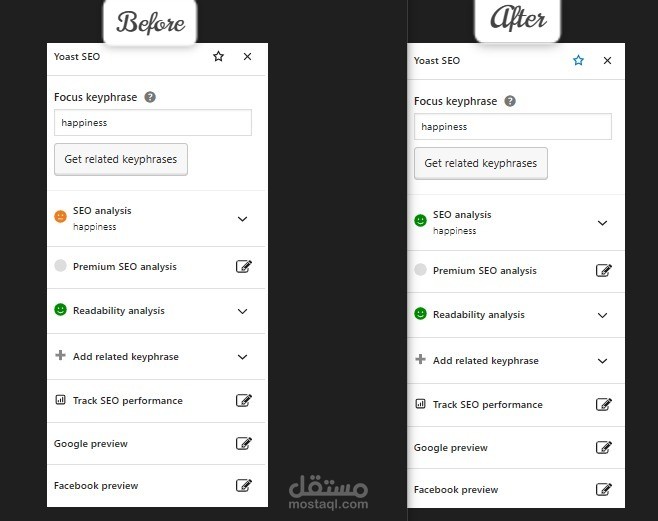Image resolution: width=658 pixels, height=521 pixels.
Task: Open the Google preview row in After panel
Action: click(516, 448)
